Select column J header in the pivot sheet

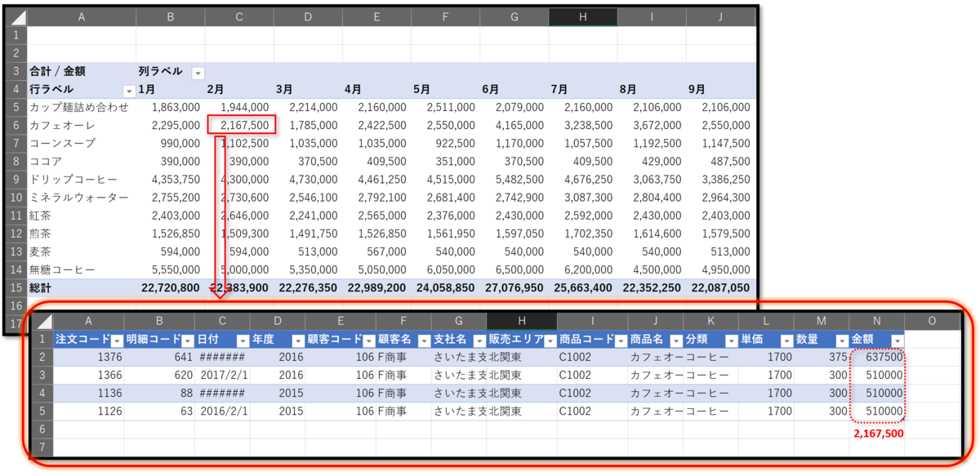click(720, 17)
